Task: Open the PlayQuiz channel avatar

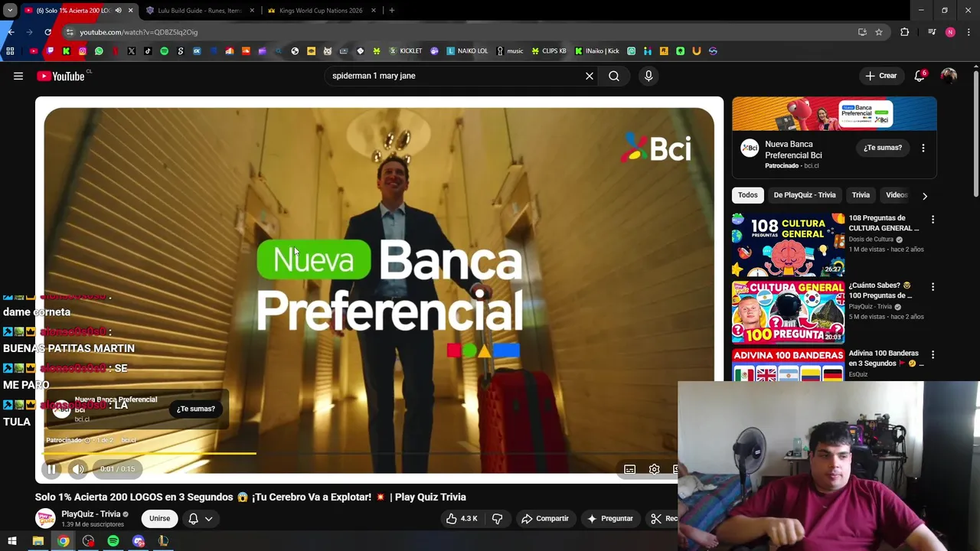Action: (x=46, y=518)
